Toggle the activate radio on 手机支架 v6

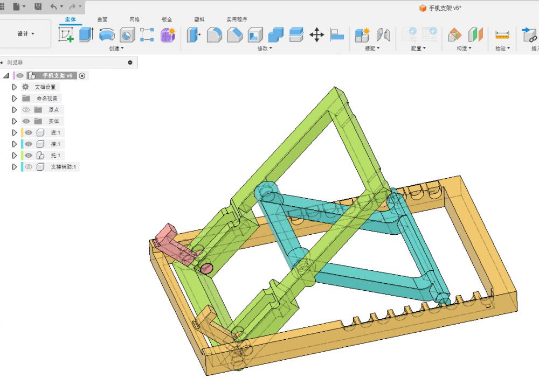(82, 76)
